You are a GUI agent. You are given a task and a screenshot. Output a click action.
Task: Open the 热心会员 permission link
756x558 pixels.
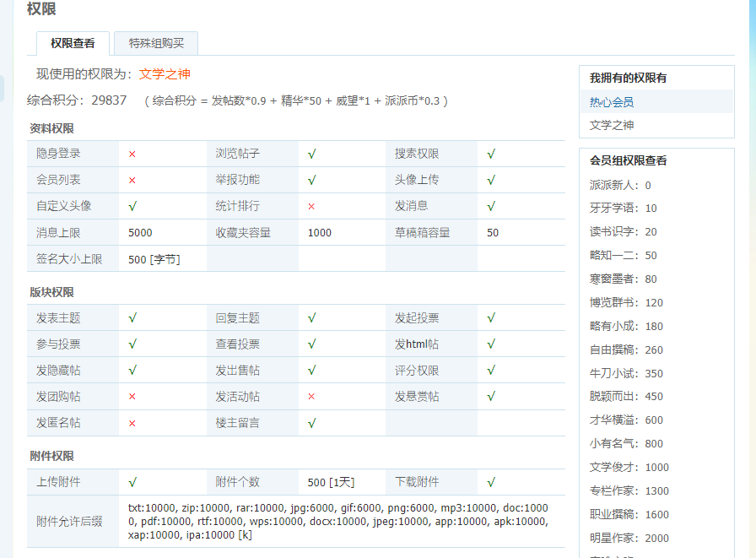click(x=612, y=102)
